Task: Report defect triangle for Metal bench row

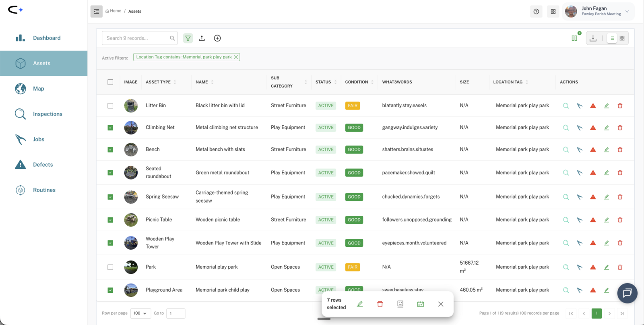Action: tap(593, 149)
